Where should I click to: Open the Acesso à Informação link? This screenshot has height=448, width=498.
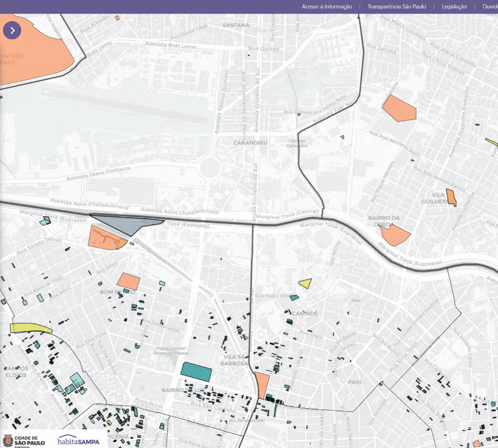[327, 6]
